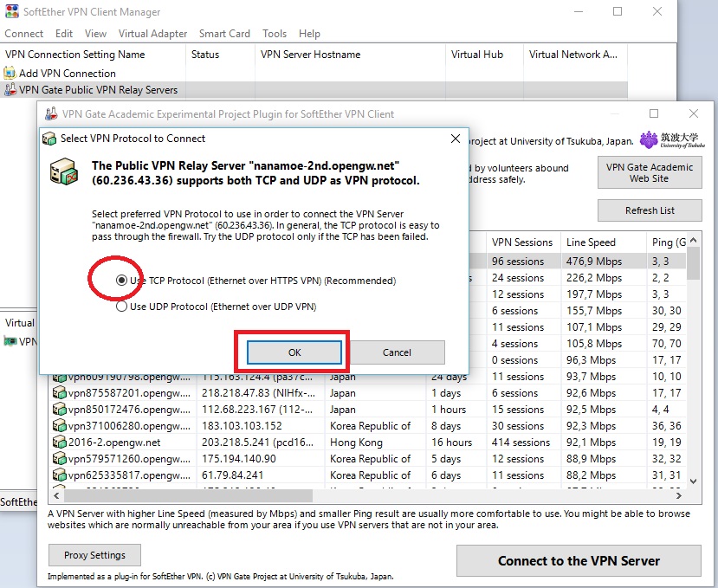This screenshot has height=588, width=718.
Task: Open the Tools menu
Action: click(274, 34)
